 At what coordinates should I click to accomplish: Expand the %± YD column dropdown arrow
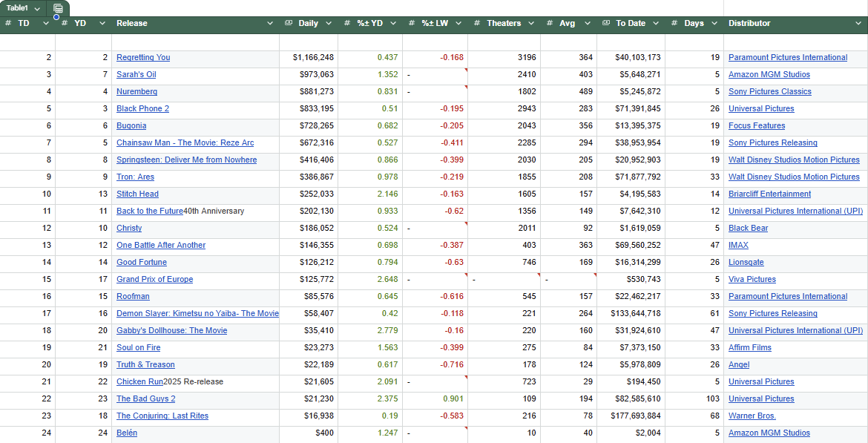pyautogui.click(x=393, y=24)
